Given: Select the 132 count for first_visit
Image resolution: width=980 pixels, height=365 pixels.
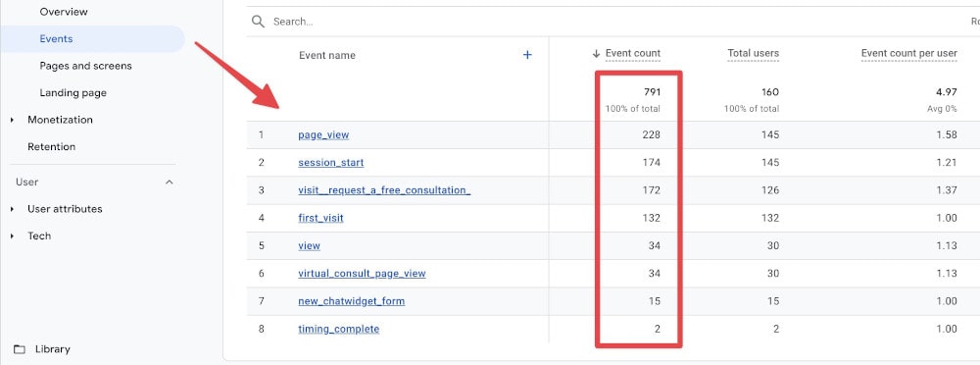Looking at the screenshot, I should tap(652, 218).
